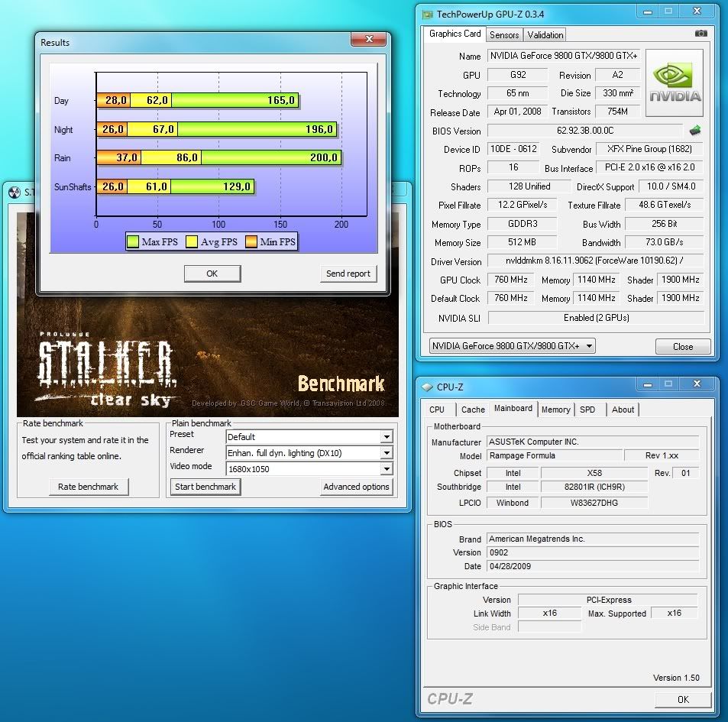Click the Driver Version field in GPU-Z
728x722 pixels.
595,261
